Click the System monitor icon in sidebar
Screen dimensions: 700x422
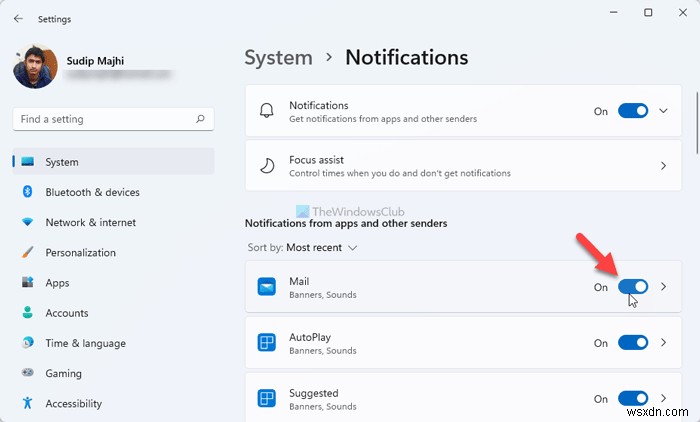click(28, 162)
